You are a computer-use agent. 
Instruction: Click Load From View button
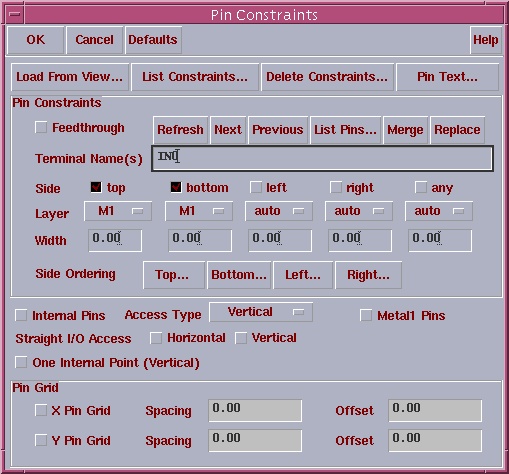point(70,77)
